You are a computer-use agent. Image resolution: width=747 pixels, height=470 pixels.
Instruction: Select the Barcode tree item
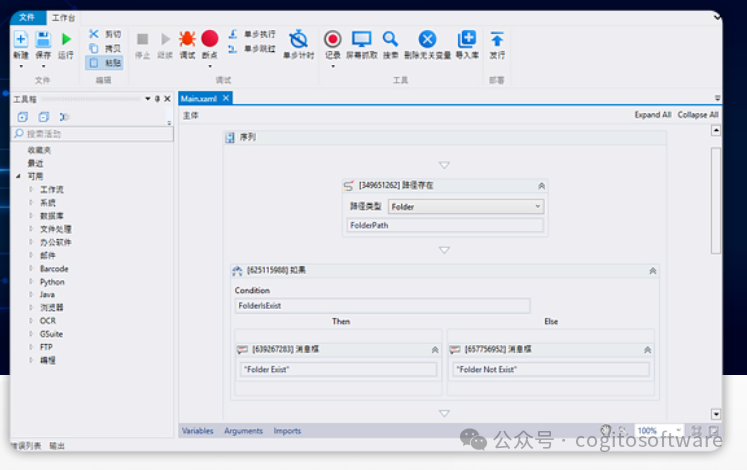(54, 269)
